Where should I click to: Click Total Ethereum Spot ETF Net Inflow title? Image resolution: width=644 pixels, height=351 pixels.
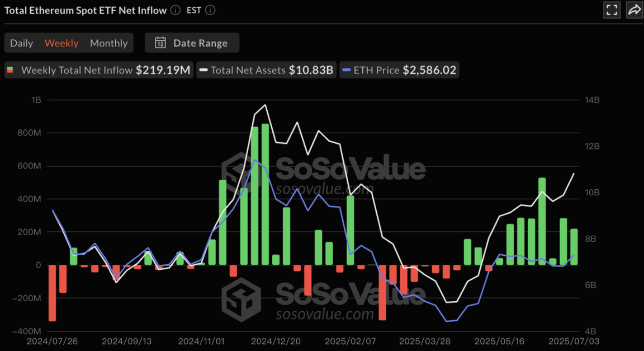point(86,10)
